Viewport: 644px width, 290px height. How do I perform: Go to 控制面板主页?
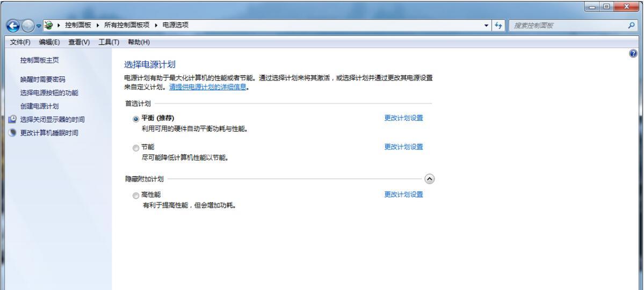[40, 60]
